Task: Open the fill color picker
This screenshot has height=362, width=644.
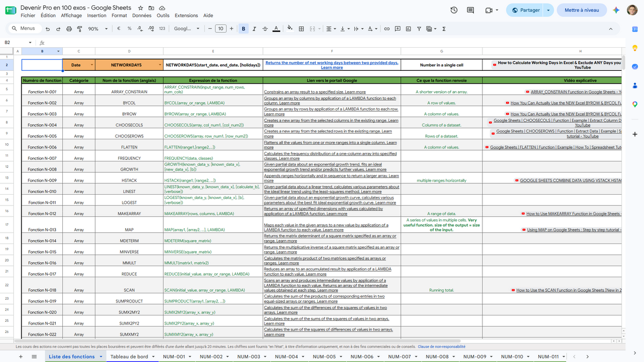Action: click(x=290, y=29)
